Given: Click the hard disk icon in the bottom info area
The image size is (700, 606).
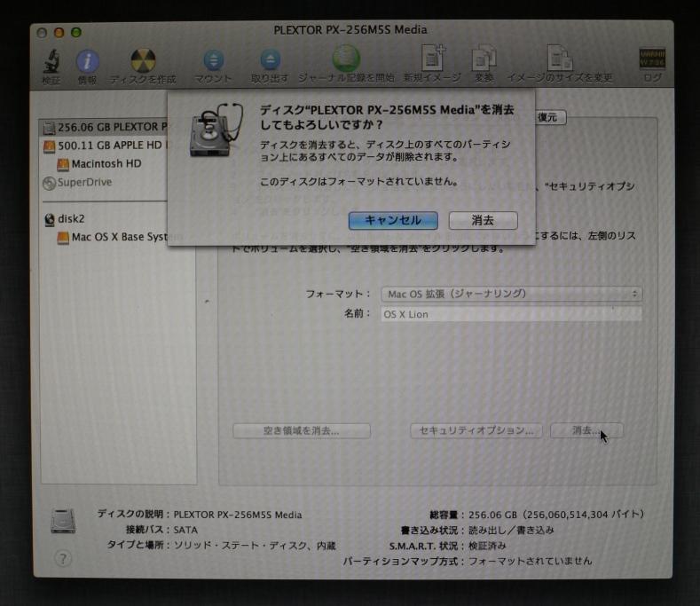Looking at the screenshot, I should (x=63, y=521).
